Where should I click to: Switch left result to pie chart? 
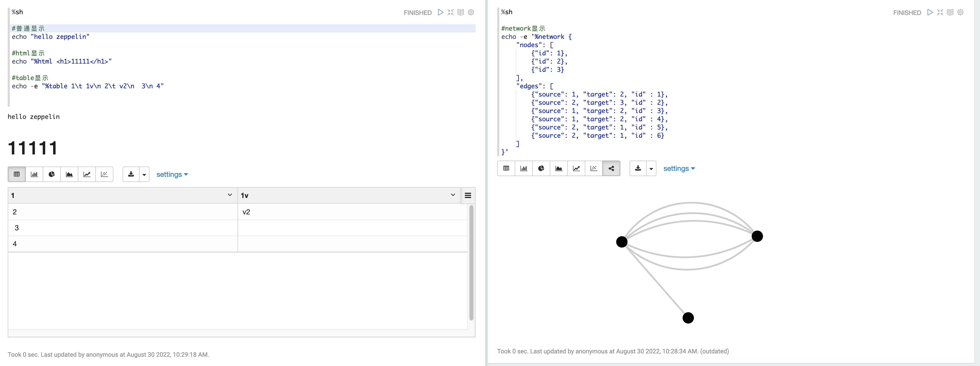tap(52, 175)
